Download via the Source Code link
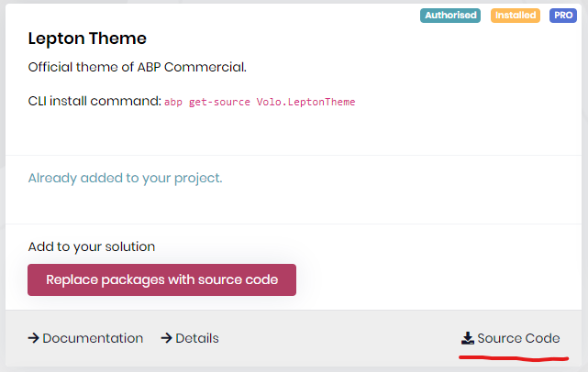Screen dimensions: 588x372 (x=518, y=338)
